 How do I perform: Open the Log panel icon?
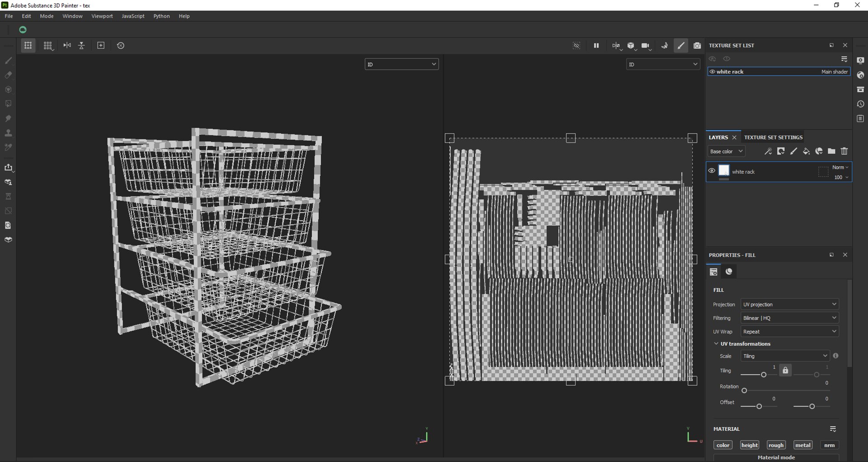pyautogui.click(x=860, y=119)
